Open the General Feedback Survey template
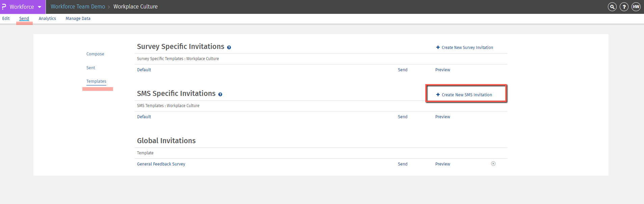The width and height of the screenshot is (644, 204). tap(161, 164)
